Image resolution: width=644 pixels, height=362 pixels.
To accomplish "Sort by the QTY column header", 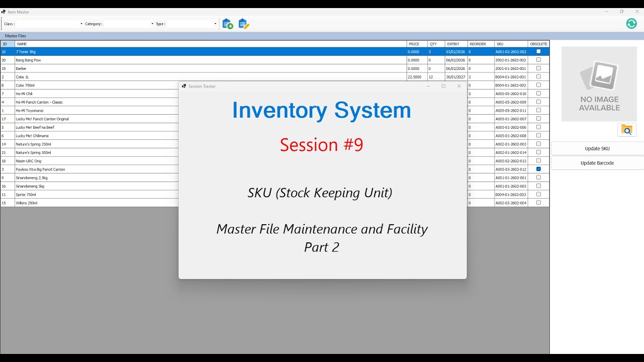I will pyautogui.click(x=436, y=44).
